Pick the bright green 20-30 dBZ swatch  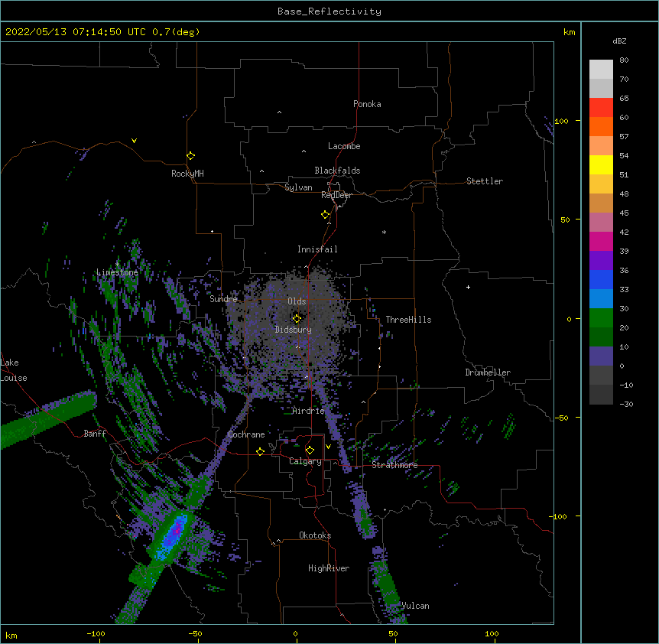[601, 318]
